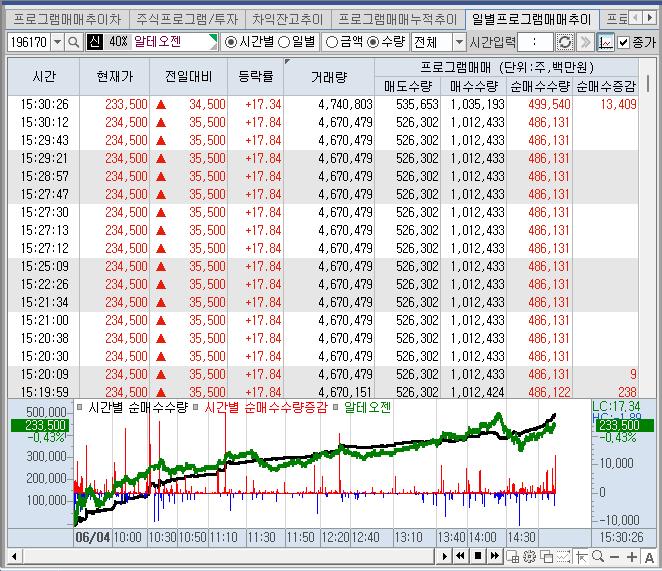Select the 수량 radio button
662x571 pixels.
373,42
